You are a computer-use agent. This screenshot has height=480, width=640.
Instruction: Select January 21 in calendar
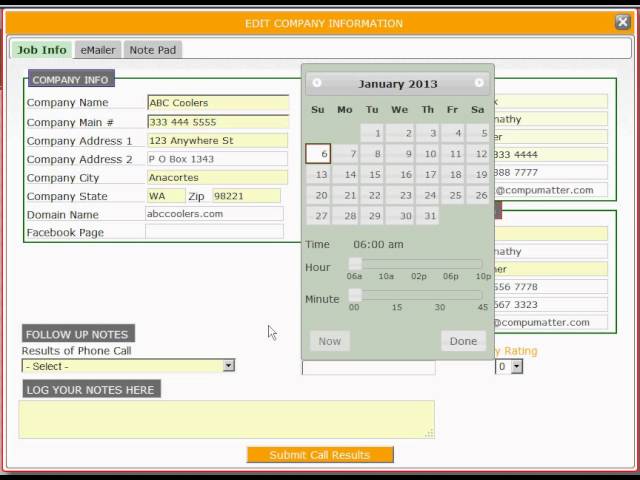[345, 196]
